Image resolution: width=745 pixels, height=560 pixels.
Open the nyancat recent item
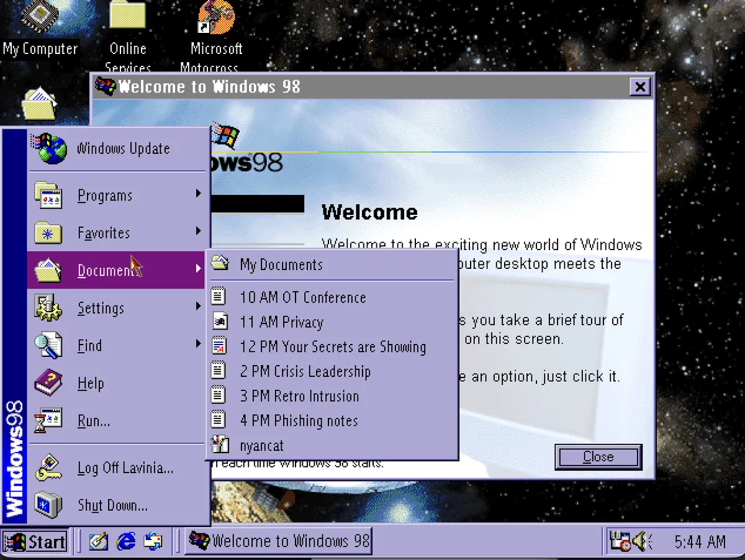(x=332, y=445)
